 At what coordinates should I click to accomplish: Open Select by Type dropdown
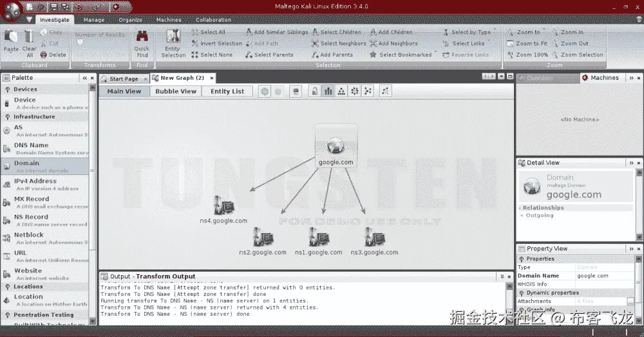[x=469, y=32]
